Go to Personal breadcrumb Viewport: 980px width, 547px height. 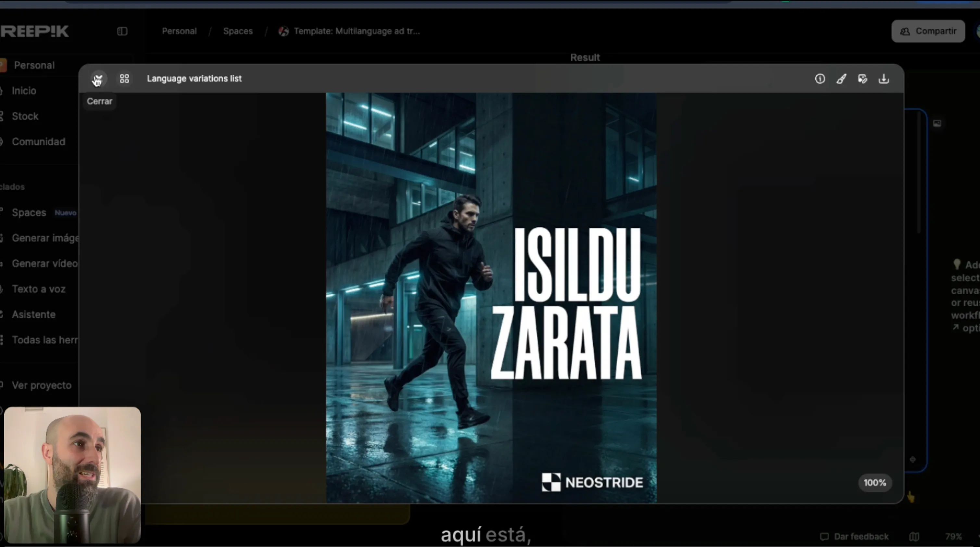point(179,31)
